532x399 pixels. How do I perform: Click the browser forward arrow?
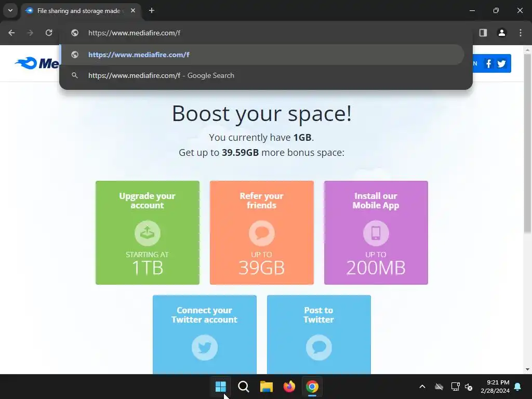[x=30, y=33]
